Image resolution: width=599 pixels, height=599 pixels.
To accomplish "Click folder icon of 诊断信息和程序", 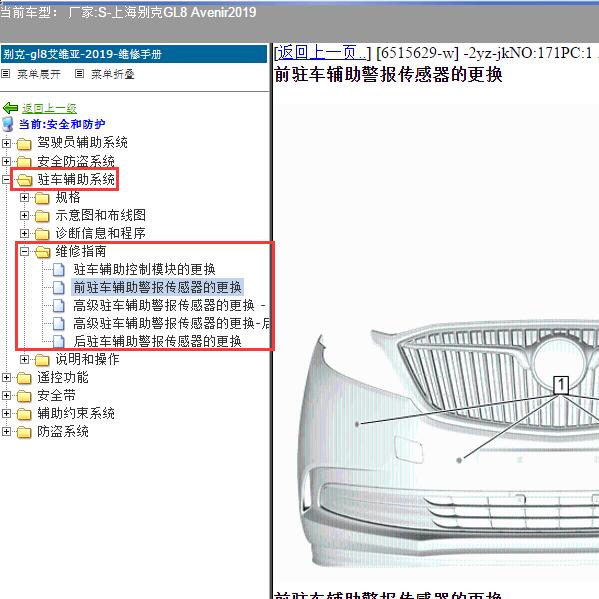I will point(42,234).
